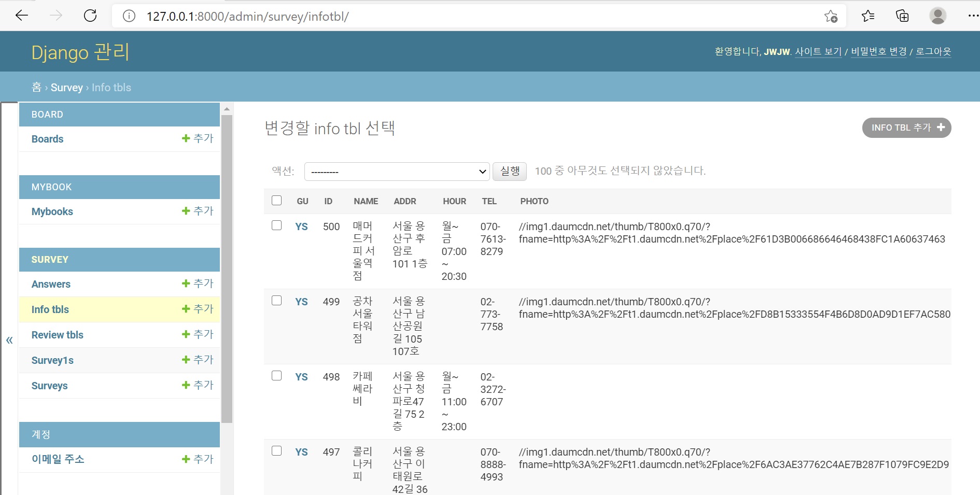Click the Django 관리 title link
The width and height of the screenshot is (980, 495).
pos(80,52)
